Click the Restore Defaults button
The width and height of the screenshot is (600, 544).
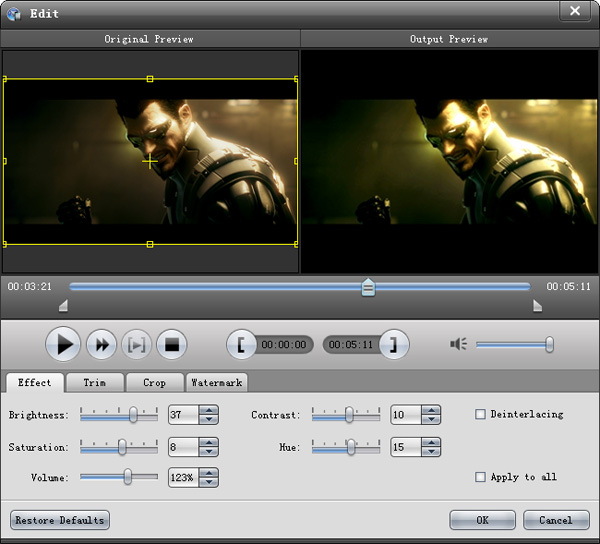point(60,520)
